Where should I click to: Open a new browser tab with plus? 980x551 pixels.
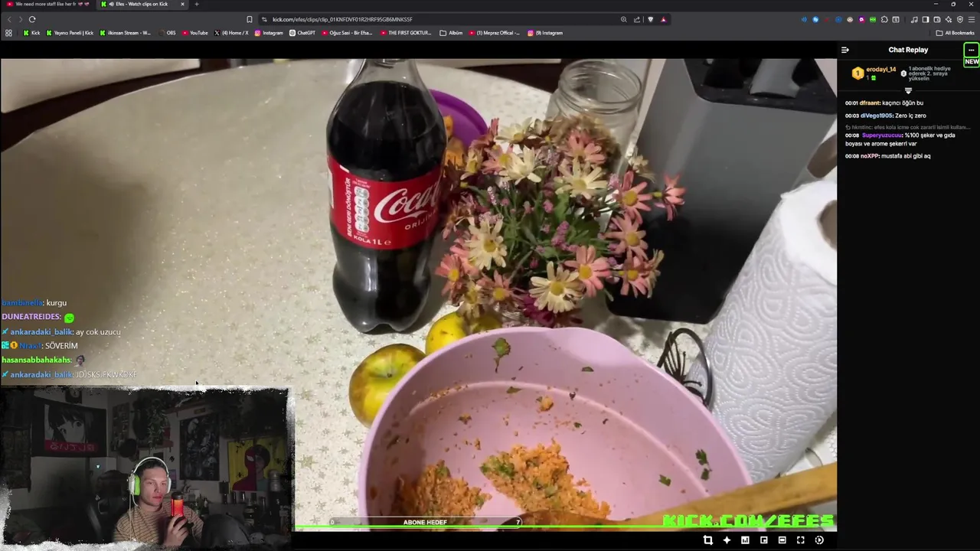point(197,4)
